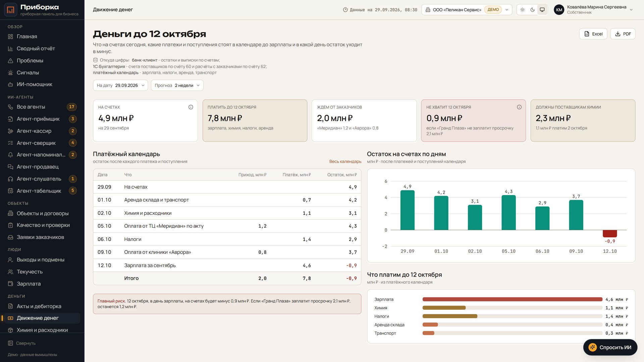The height and width of the screenshot is (362, 644).
Task: Click the red 12.10 negative balance bar
Action: (x=609, y=234)
